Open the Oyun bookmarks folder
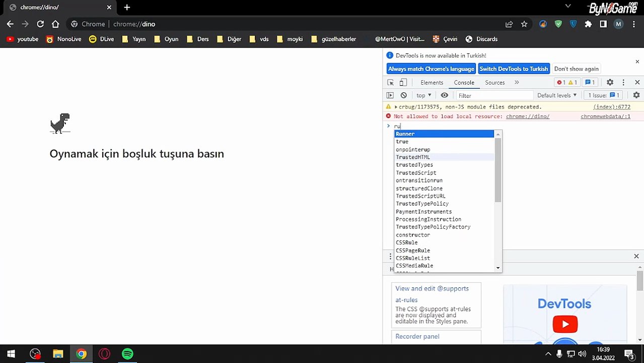This screenshot has height=363, width=644. coord(166,39)
